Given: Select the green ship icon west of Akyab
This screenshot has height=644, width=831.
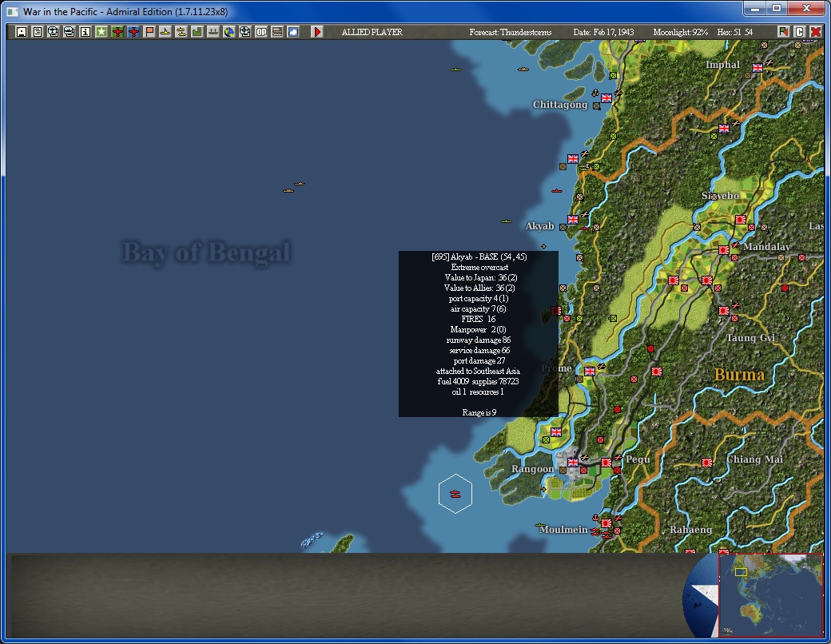Looking at the screenshot, I should coord(507,221).
